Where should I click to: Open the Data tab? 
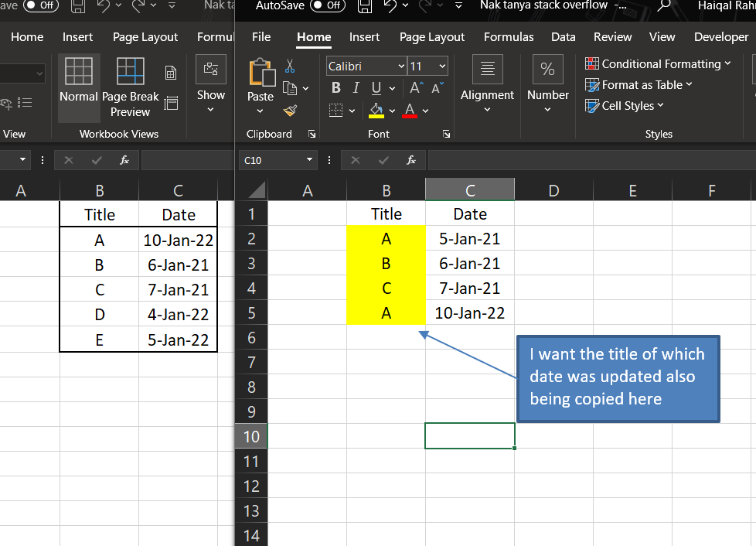[564, 37]
